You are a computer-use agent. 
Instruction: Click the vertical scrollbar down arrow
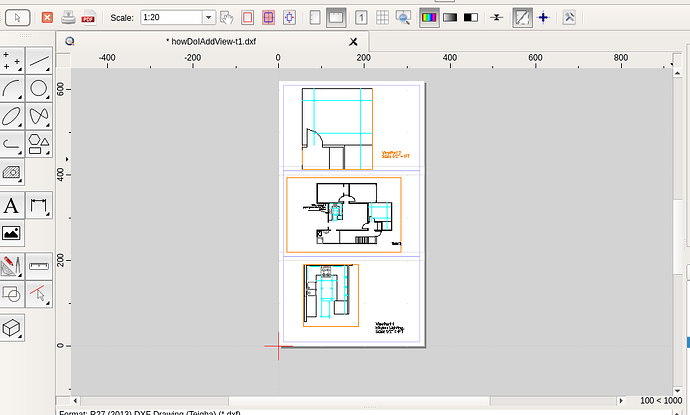click(677, 391)
